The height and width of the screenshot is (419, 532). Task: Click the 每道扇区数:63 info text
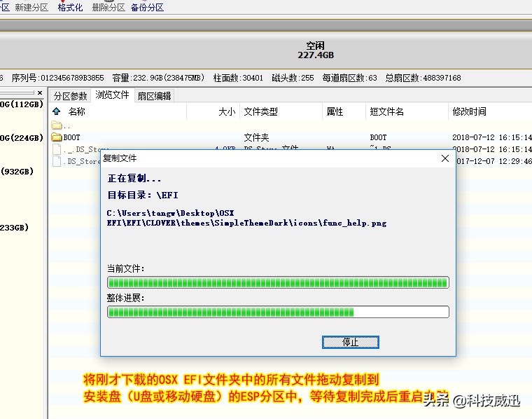point(350,78)
